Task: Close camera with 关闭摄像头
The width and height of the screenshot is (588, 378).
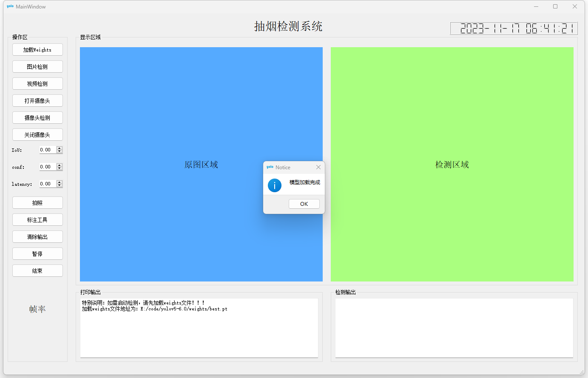Action: [37, 135]
